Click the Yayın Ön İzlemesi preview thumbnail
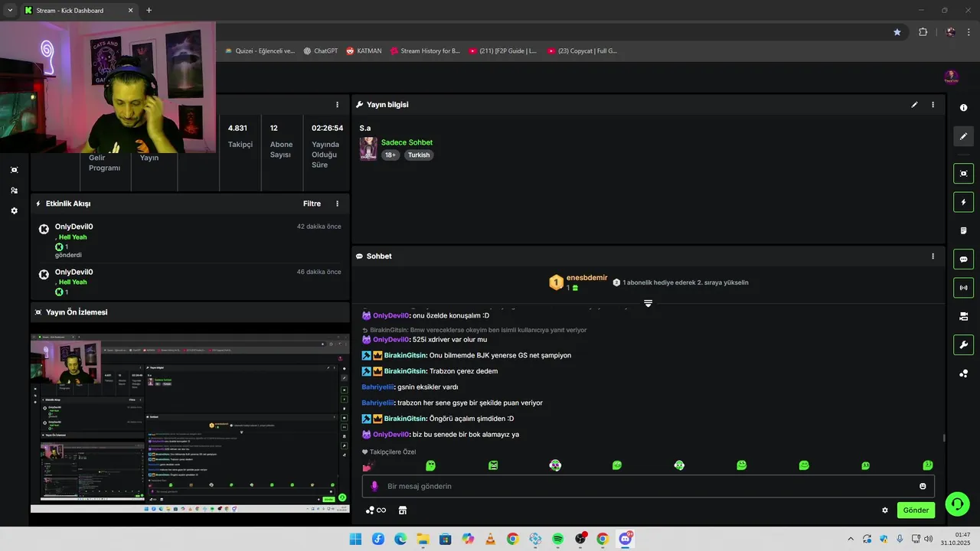The image size is (980, 551). click(190, 423)
